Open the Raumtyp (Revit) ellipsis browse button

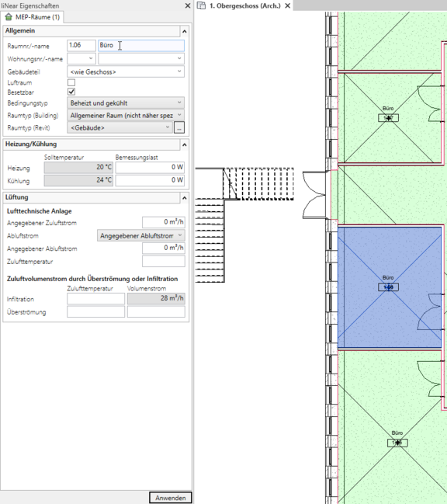tap(179, 127)
